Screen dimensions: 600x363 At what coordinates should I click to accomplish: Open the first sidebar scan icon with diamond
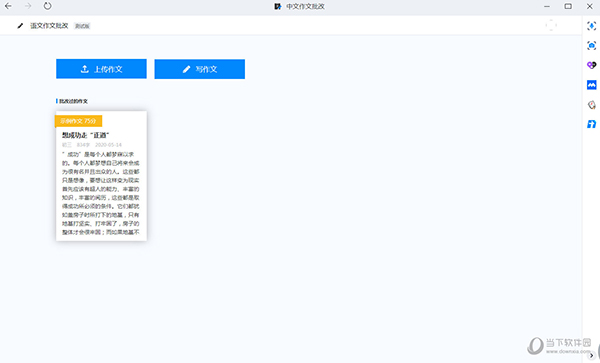(592, 26)
